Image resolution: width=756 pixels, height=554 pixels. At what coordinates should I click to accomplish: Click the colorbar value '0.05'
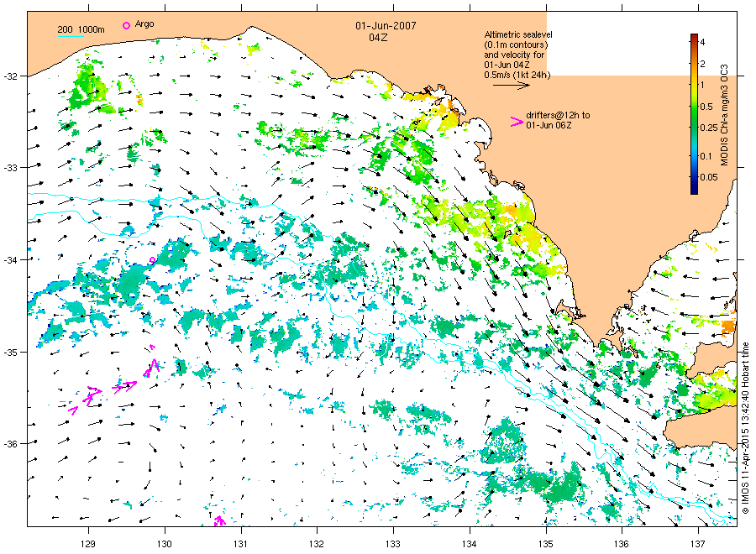(x=709, y=177)
